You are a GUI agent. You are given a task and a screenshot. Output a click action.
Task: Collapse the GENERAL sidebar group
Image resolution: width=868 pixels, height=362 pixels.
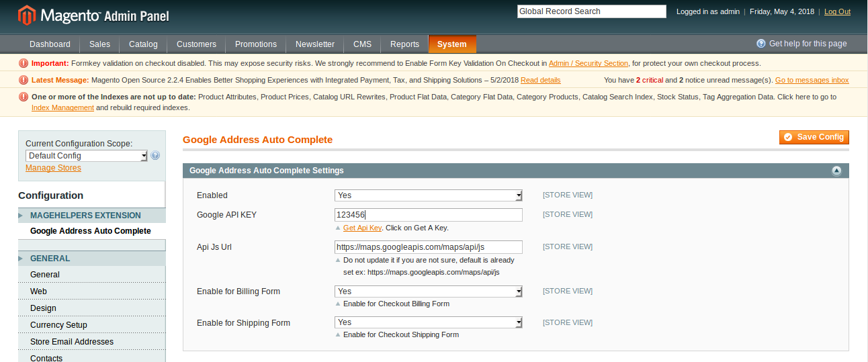(x=50, y=259)
